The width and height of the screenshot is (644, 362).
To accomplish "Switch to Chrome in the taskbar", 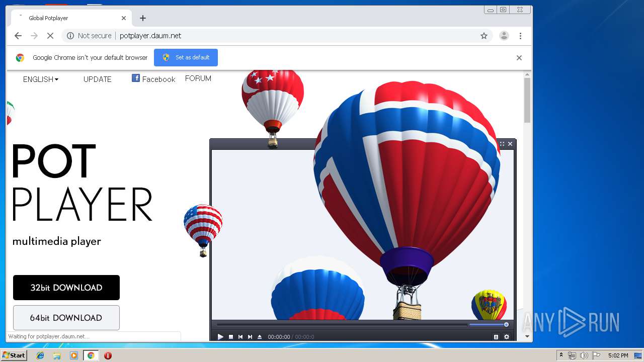I will (91, 355).
